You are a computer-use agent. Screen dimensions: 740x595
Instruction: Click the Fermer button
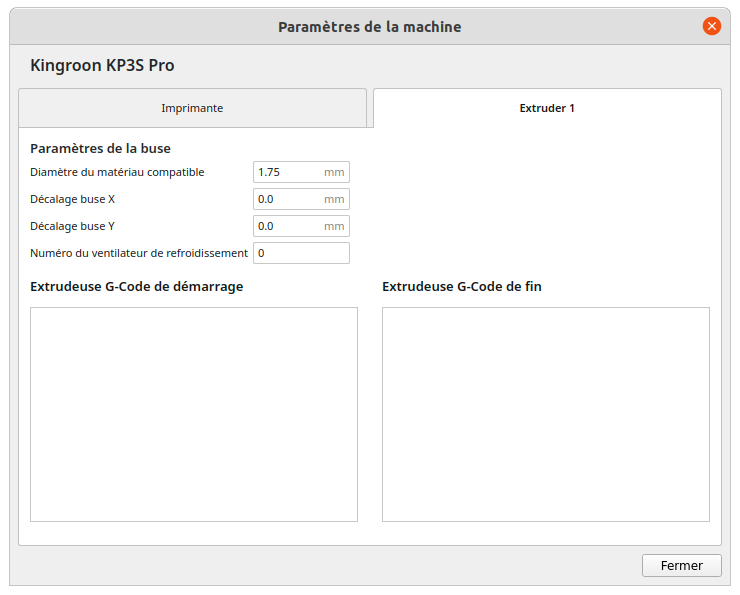click(682, 565)
